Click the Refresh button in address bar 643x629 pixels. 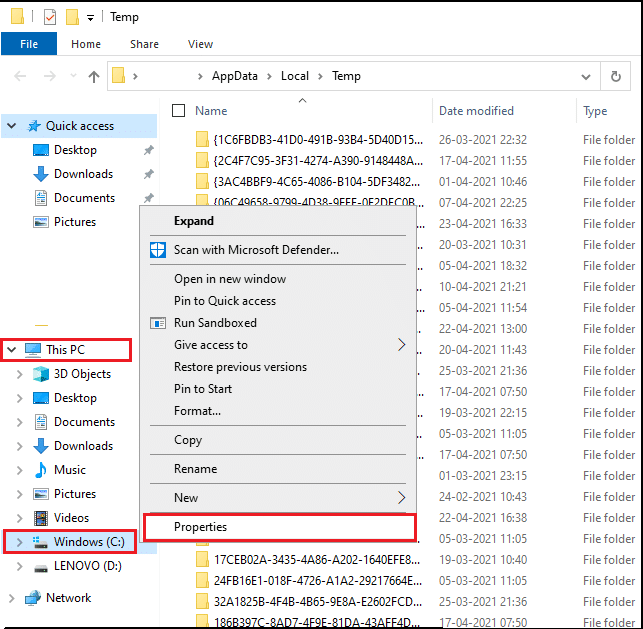(615, 76)
